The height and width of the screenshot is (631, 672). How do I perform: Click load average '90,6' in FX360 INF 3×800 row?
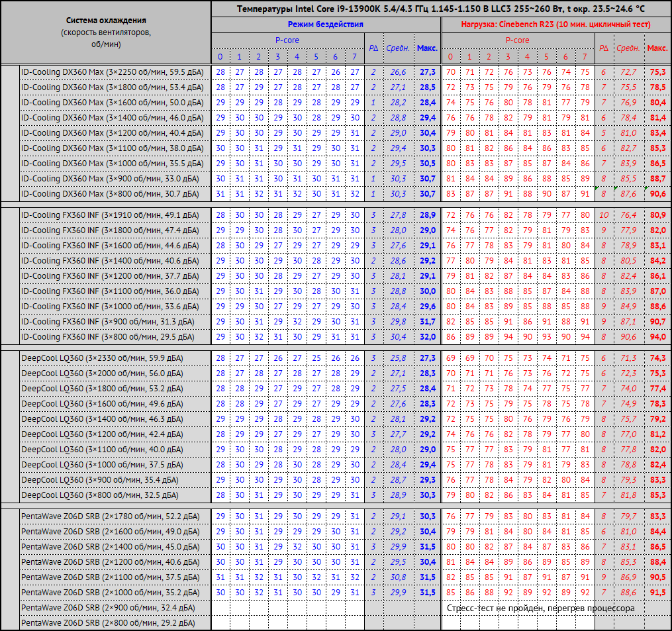click(628, 337)
